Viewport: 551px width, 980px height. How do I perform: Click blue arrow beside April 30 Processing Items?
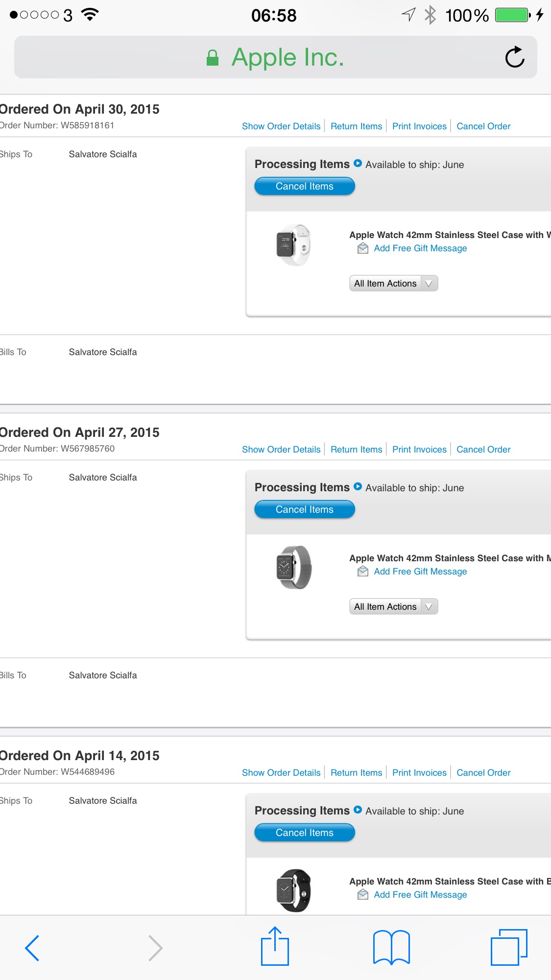(358, 164)
